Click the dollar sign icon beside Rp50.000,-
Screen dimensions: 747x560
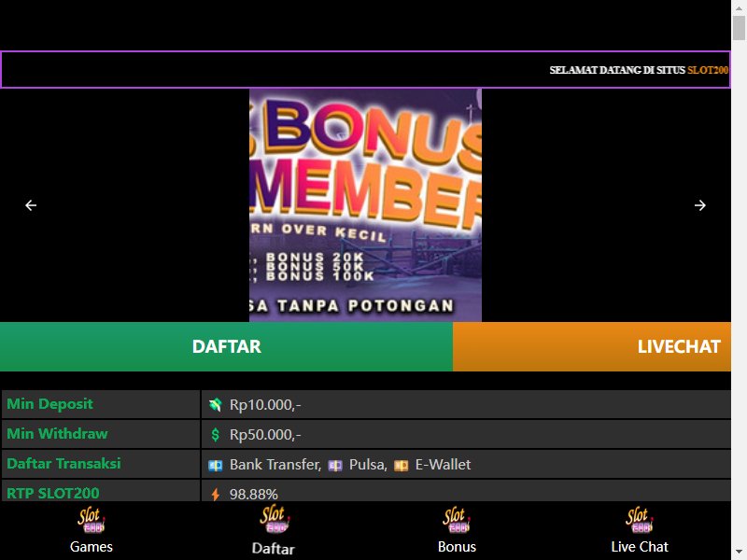point(216,435)
